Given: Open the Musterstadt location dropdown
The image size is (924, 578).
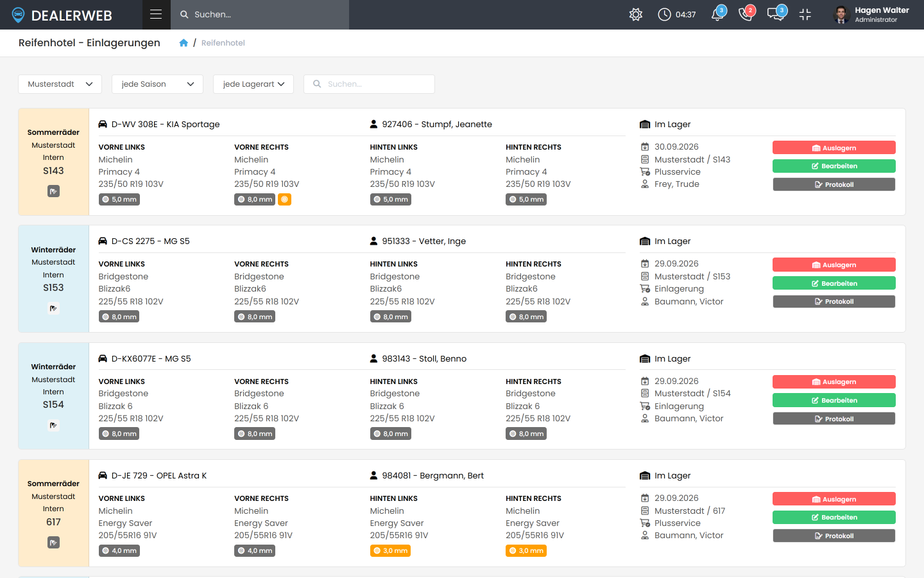Looking at the screenshot, I should point(60,84).
